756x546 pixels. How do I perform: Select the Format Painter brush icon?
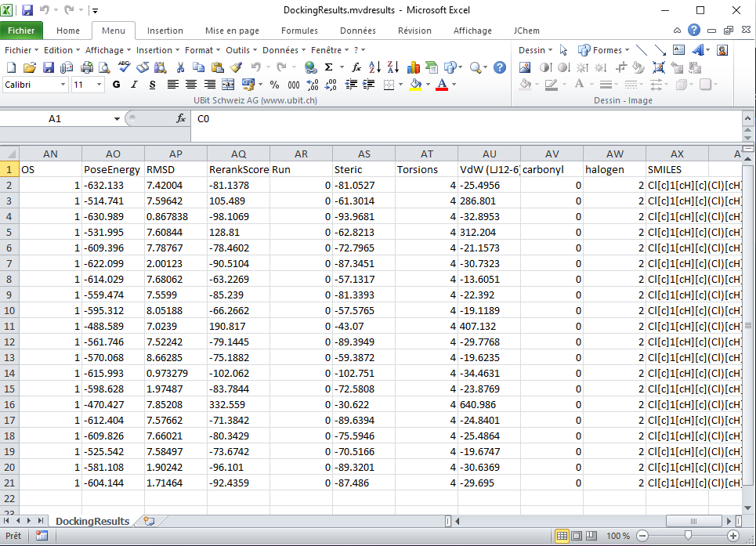pyautogui.click(x=237, y=68)
